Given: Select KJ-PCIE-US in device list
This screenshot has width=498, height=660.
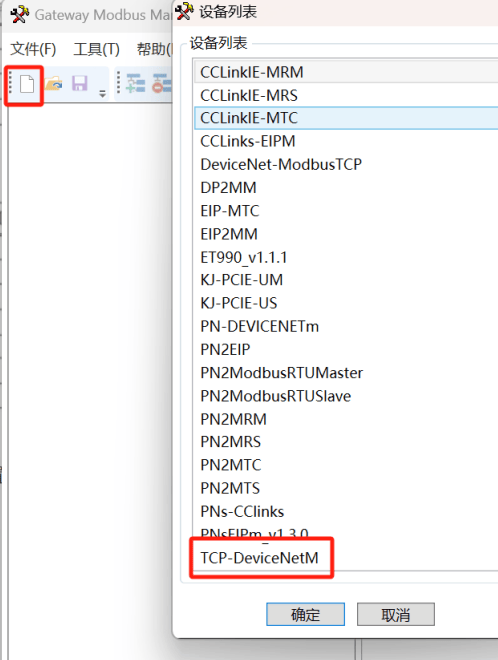Looking at the screenshot, I should [346, 303].
